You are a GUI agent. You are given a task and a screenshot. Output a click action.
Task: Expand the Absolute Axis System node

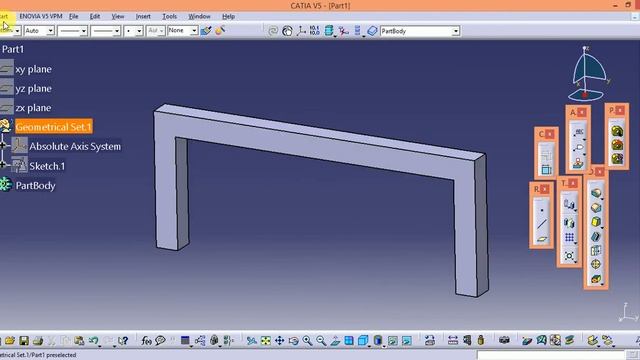click(x=3, y=145)
